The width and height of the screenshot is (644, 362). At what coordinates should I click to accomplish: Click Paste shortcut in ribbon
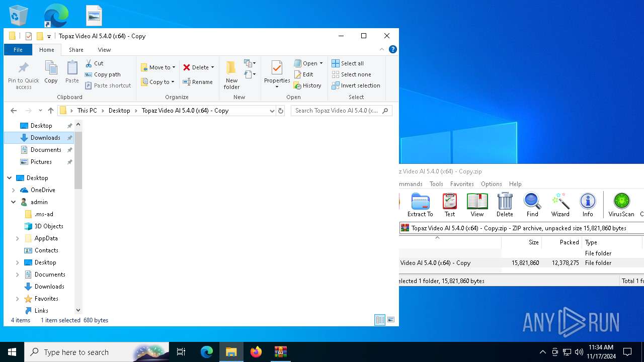point(108,85)
